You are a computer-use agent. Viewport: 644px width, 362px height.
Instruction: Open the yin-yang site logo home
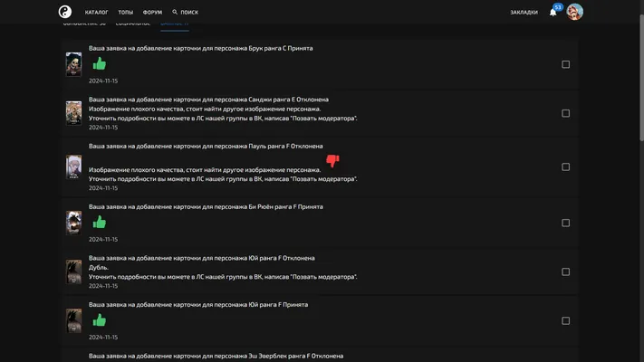(x=65, y=12)
